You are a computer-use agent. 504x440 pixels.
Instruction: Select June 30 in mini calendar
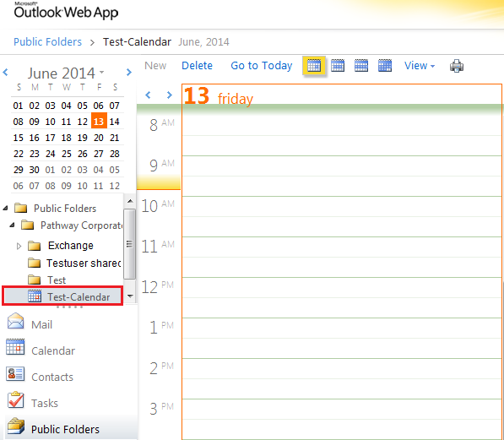(34, 170)
